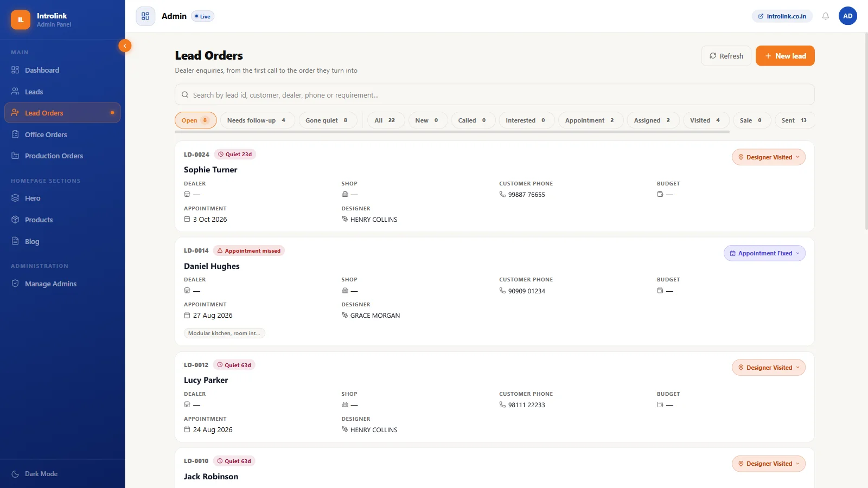Image resolution: width=868 pixels, height=488 pixels.
Task: Click phone icon for 99887 76655
Action: pyautogui.click(x=502, y=194)
